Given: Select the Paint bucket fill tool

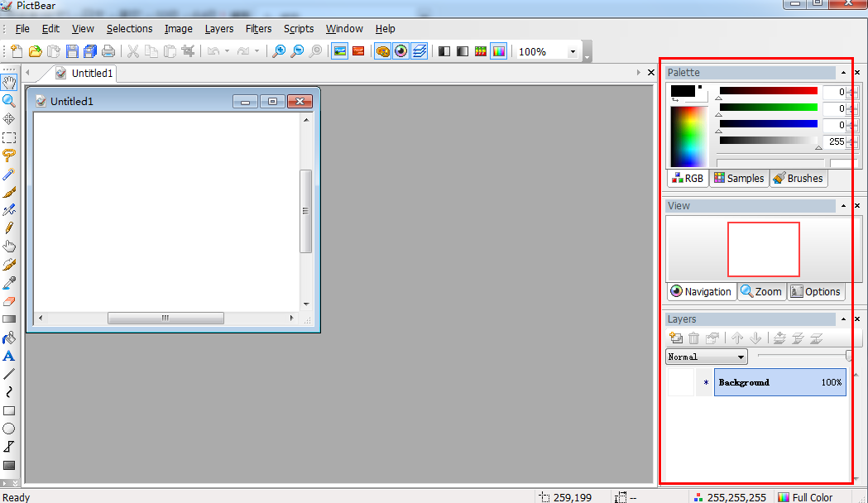Looking at the screenshot, I should click(9, 338).
